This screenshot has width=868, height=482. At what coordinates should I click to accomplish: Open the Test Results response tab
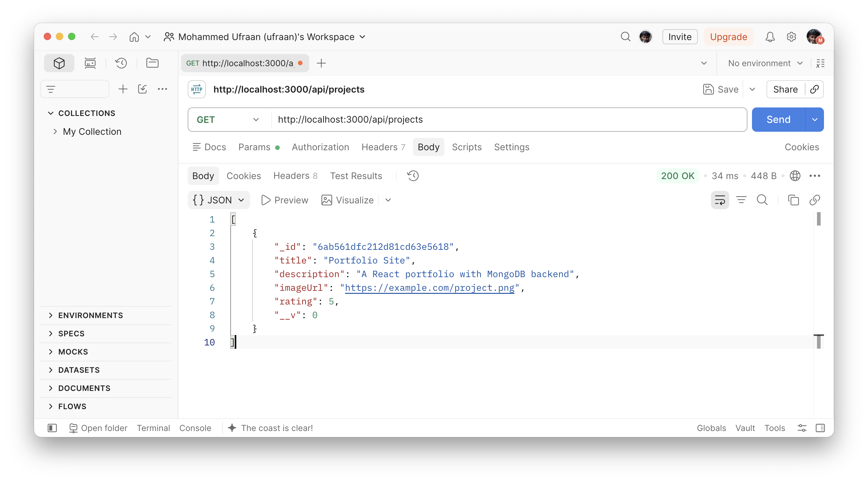356,175
